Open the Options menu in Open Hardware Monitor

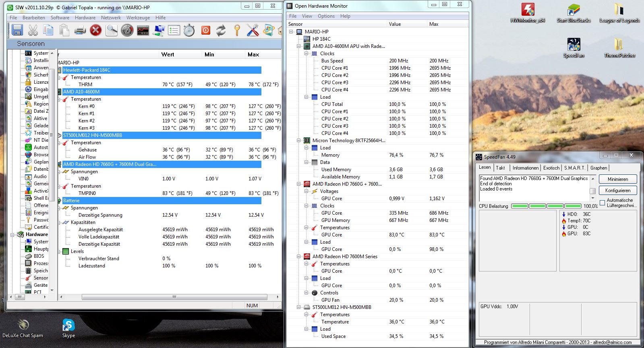[326, 16]
